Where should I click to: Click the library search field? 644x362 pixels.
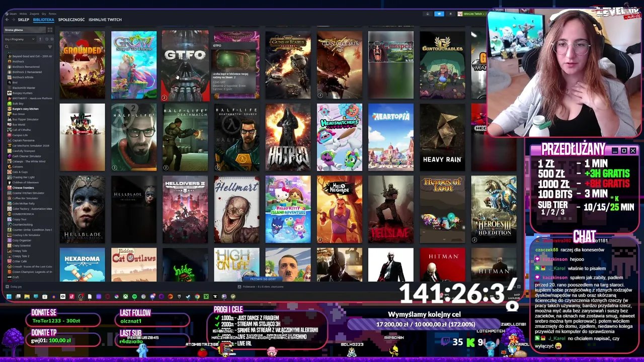[x=25, y=47]
